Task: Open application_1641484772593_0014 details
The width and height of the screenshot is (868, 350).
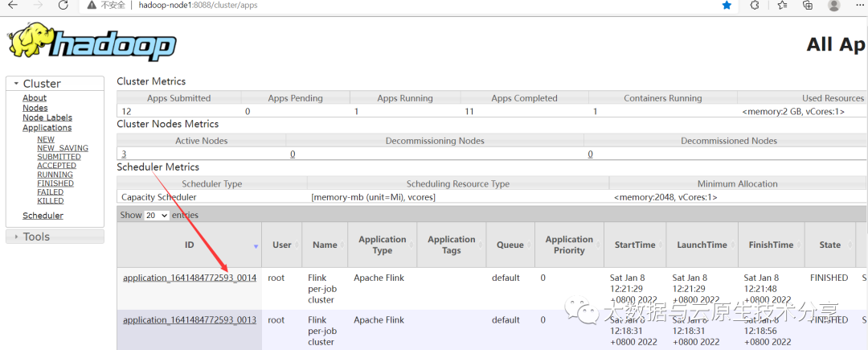Action: click(190, 278)
